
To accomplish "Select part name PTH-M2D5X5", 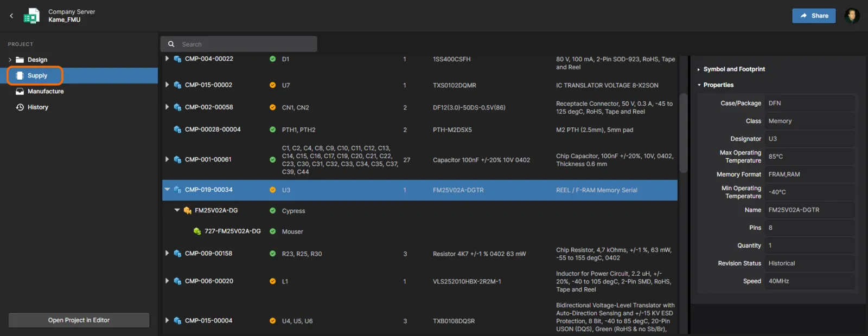I will click(452, 130).
